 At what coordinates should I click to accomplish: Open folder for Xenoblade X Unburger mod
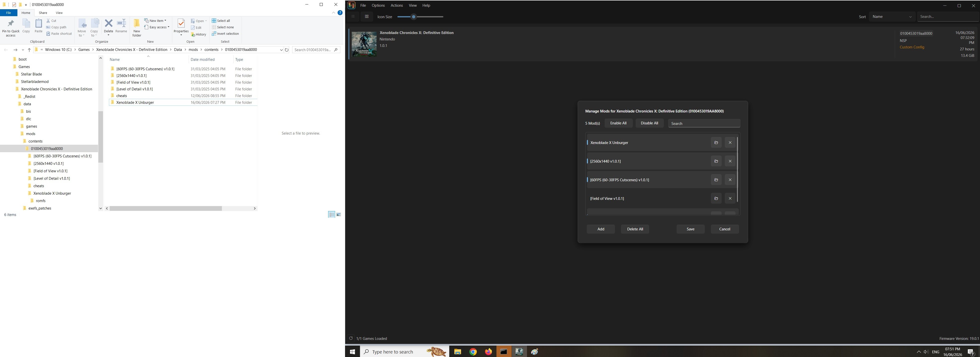pos(716,142)
